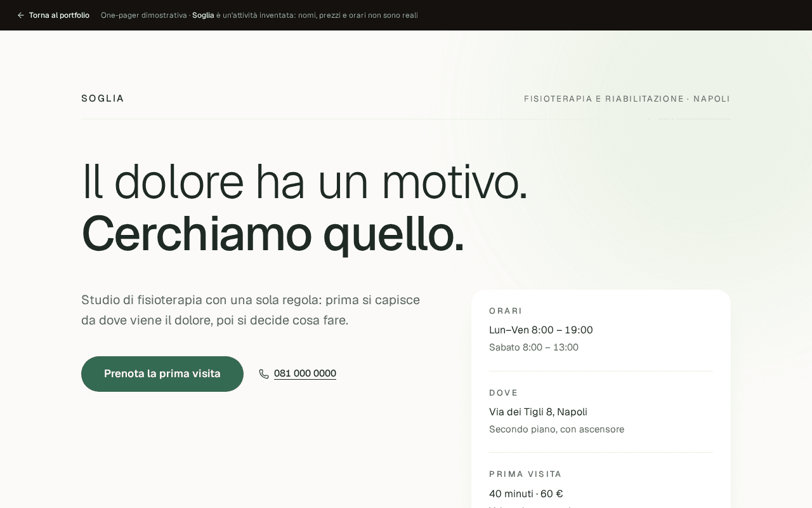This screenshot has width=812, height=508.
Task: Open the 'Torna al portfolio' link
Action: (53, 15)
